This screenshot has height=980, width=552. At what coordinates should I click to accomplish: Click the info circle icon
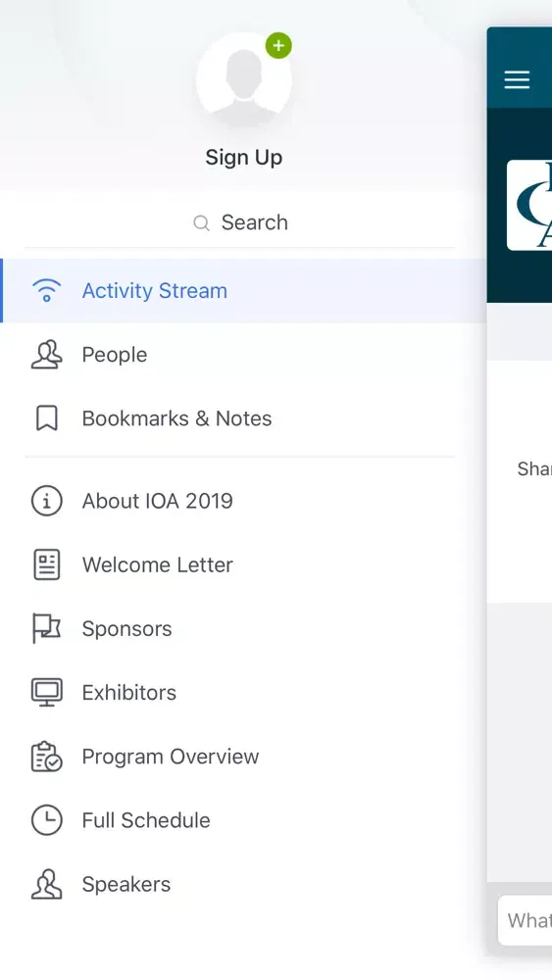(47, 501)
